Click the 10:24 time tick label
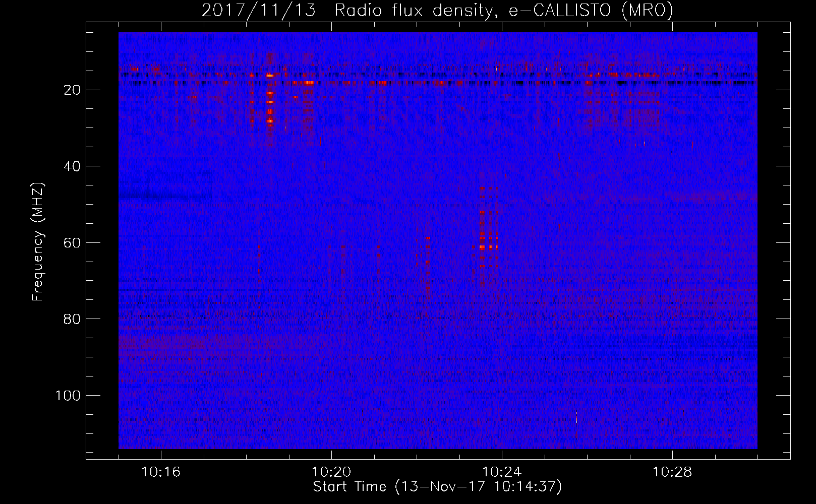The height and width of the screenshot is (504, 816). point(502,472)
